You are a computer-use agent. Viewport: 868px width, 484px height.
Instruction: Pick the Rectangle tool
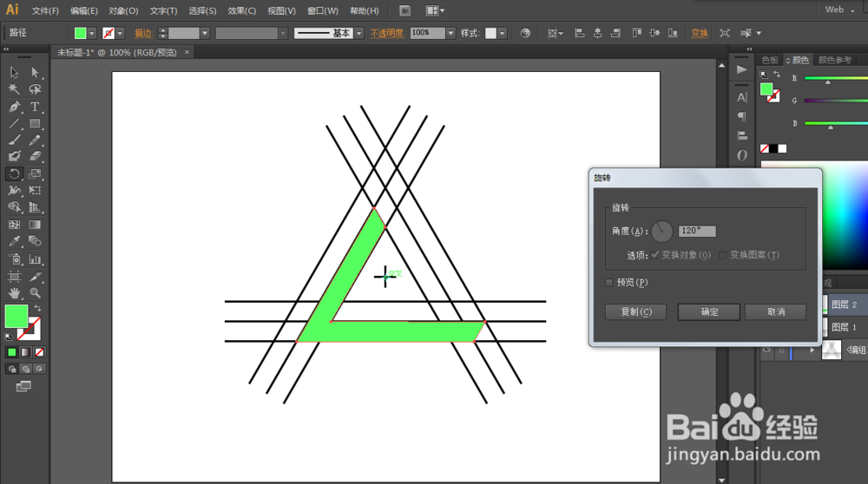[35, 123]
